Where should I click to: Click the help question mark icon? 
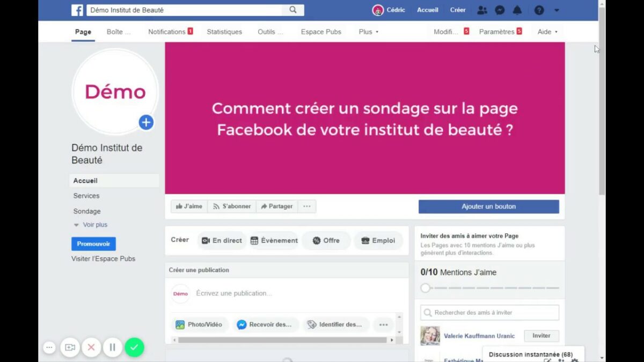[539, 10]
